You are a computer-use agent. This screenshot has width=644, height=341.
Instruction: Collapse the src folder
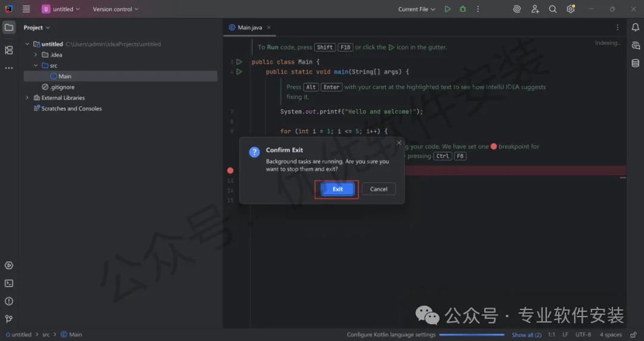click(35, 66)
